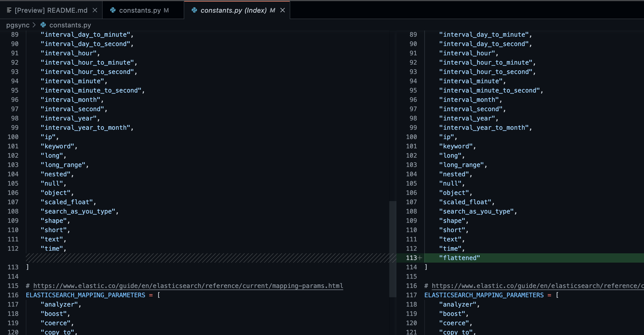
Task: Click the Python icon on constants.py tab
Action: [x=113, y=10]
